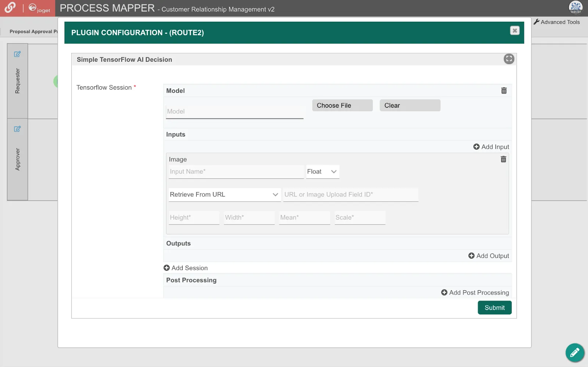Submit the plugin configuration
Screen dimensions: 588x367
[494, 308]
